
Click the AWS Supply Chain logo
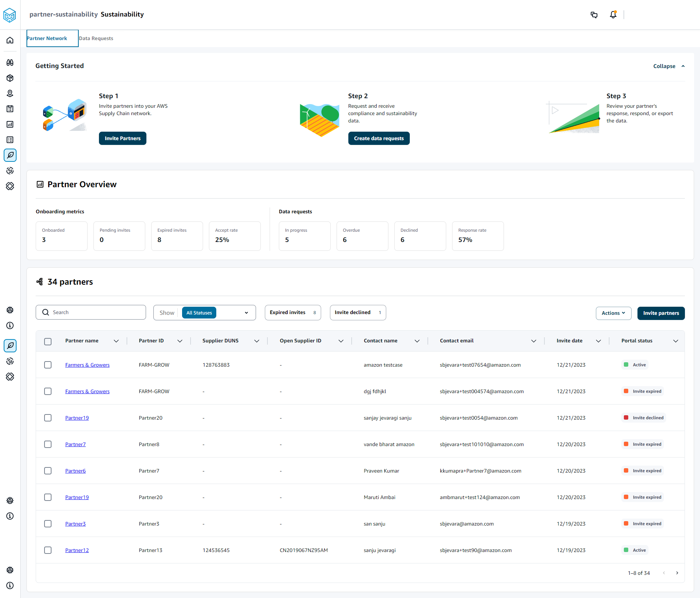[x=10, y=15]
